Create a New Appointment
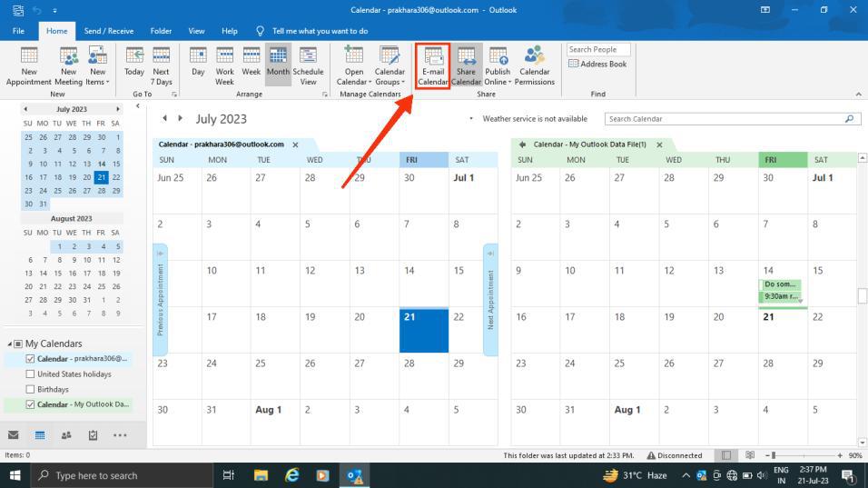This screenshot has width=868, height=488. (29, 66)
